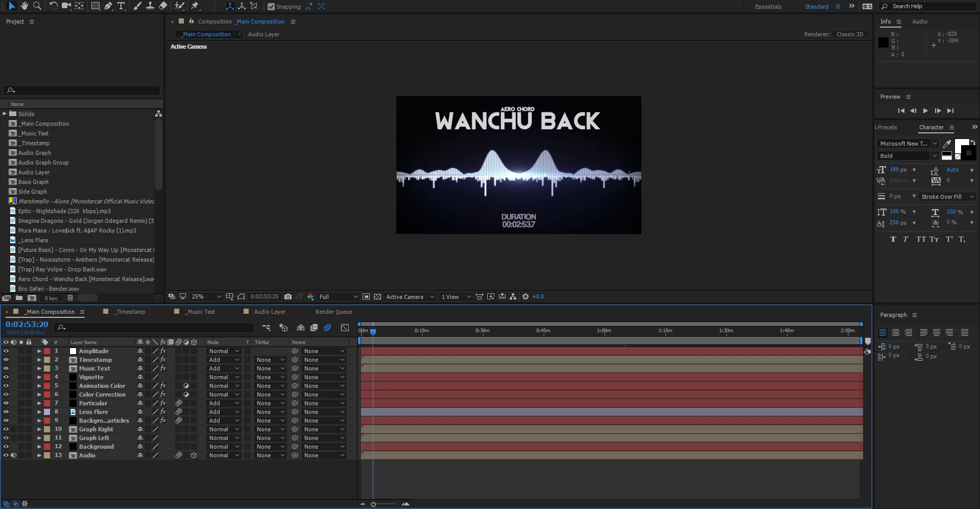This screenshot has width=980, height=509.
Task: Hide the Lens Flare layer
Action: 6,412
